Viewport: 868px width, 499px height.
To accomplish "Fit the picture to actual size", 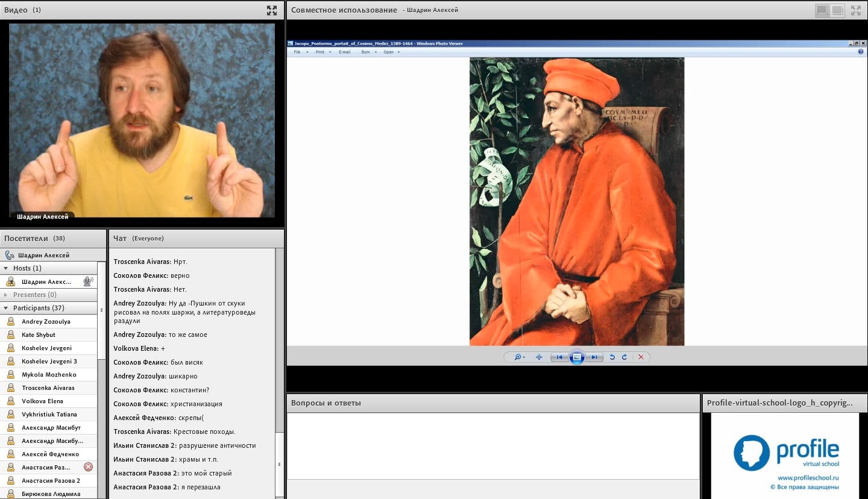I will (x=539, y=357).
